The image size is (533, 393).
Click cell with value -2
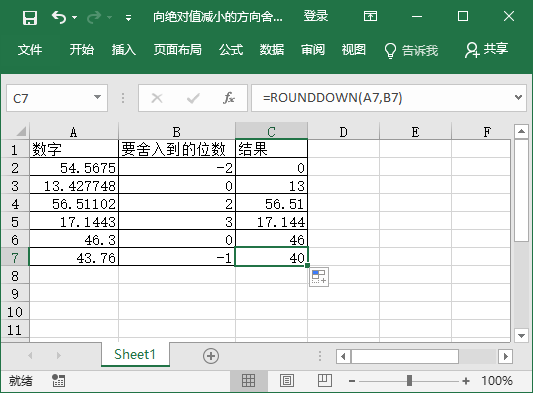pos(177,167)
